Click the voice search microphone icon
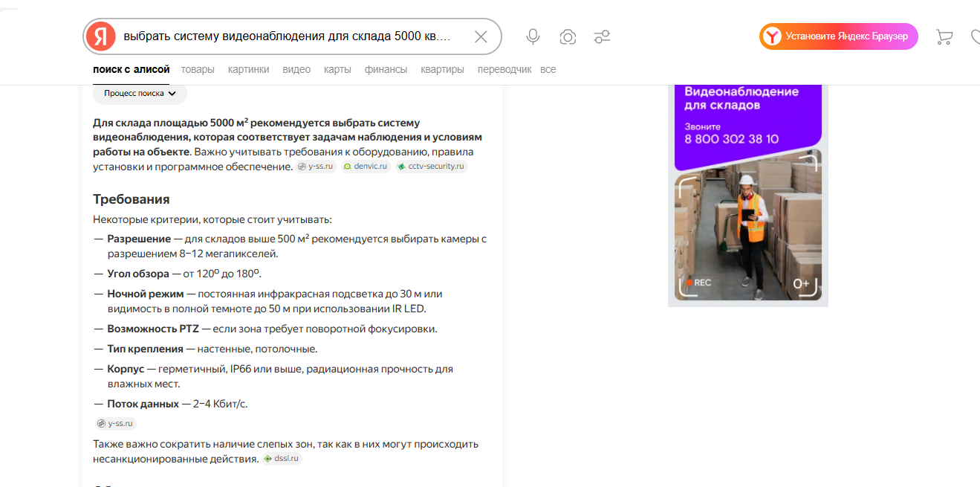Screen dimensions: 980x487 pos(532,36)
